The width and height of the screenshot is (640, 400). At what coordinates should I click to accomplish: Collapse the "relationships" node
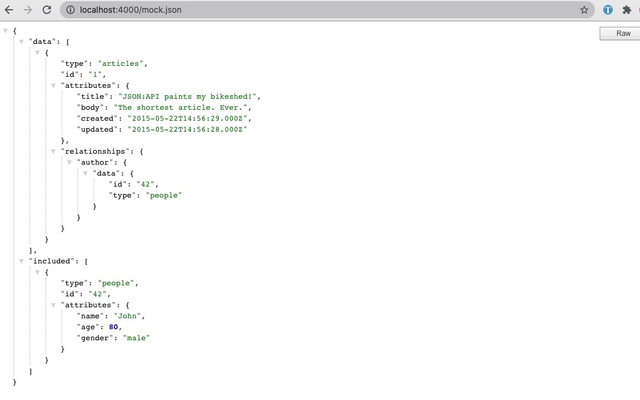point(53,151)
